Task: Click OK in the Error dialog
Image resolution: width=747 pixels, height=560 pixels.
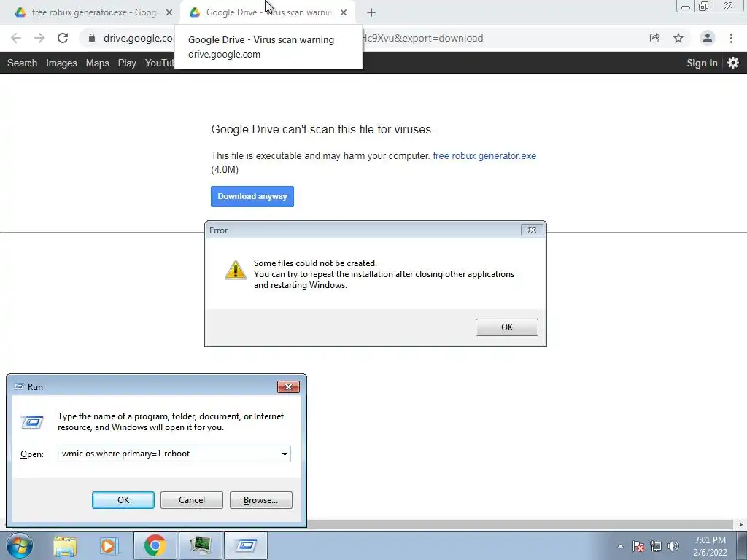Action: (x=507, y=327)
